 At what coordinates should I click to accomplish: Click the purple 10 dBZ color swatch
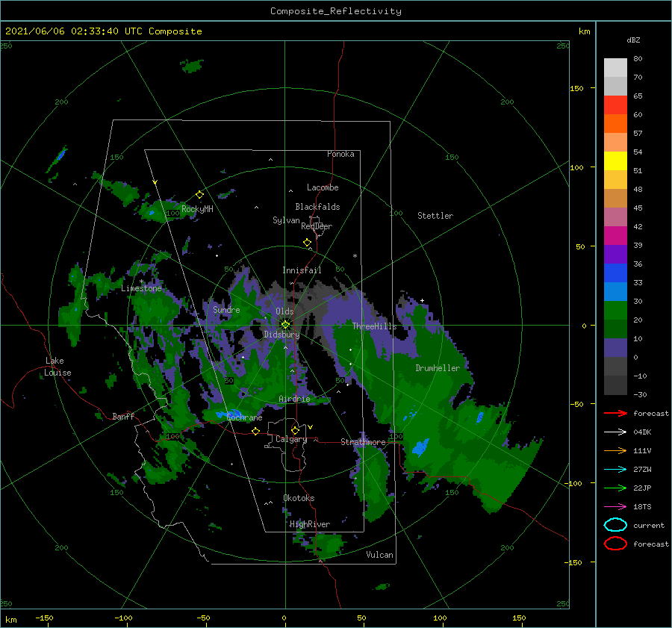point(615,347)
